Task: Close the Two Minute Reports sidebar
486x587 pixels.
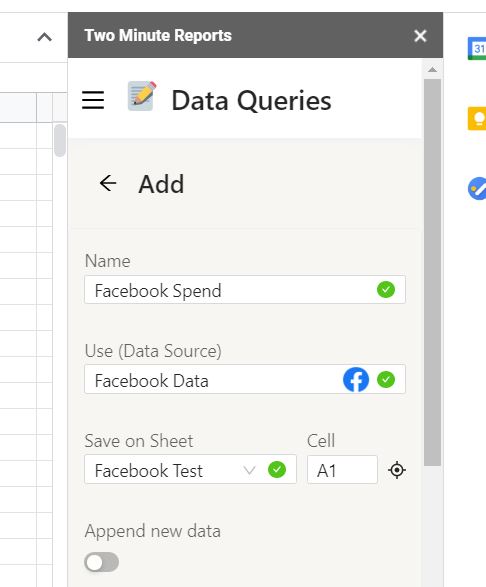Action: pyautogui.click(x=420, y=36)
